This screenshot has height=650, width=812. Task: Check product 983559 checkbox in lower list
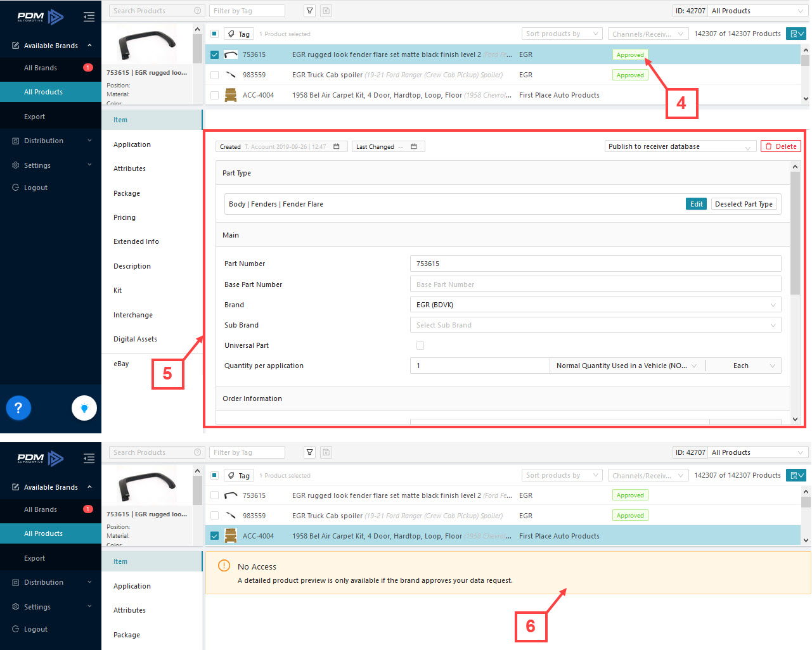(x=214, y=516)
